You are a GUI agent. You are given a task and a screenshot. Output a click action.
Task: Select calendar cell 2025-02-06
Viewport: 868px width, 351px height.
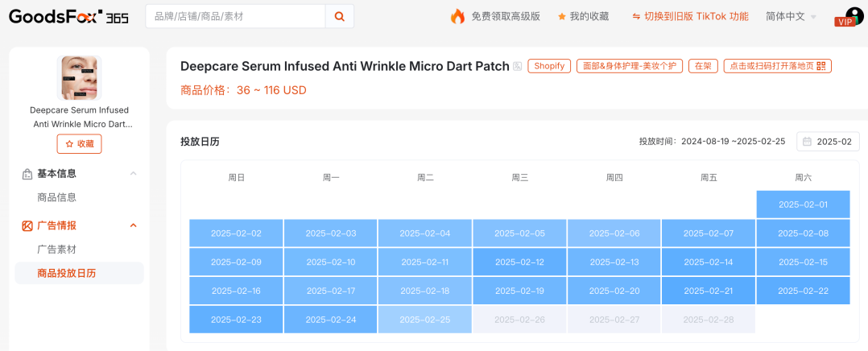[x=614, y=233]
